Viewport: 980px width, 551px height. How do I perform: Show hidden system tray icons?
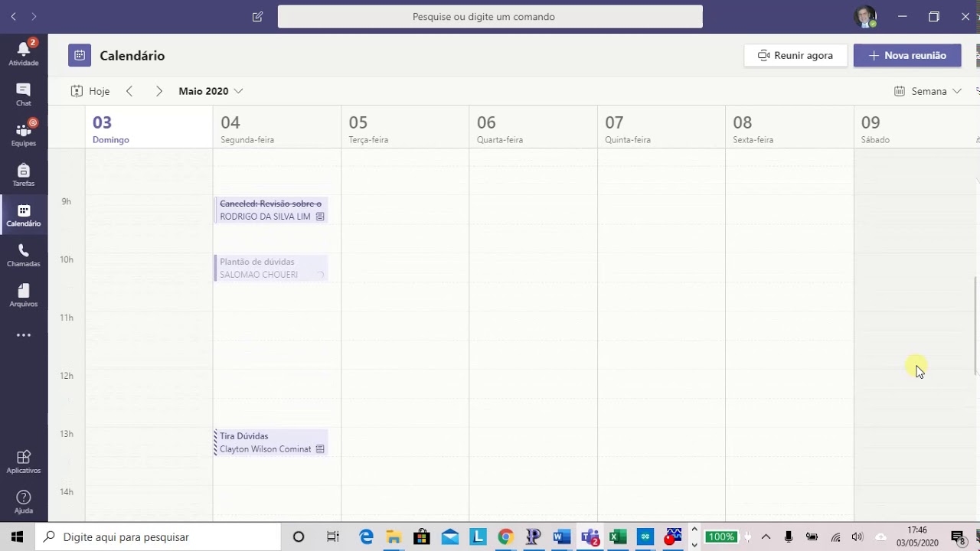click(x=766, y=537)
